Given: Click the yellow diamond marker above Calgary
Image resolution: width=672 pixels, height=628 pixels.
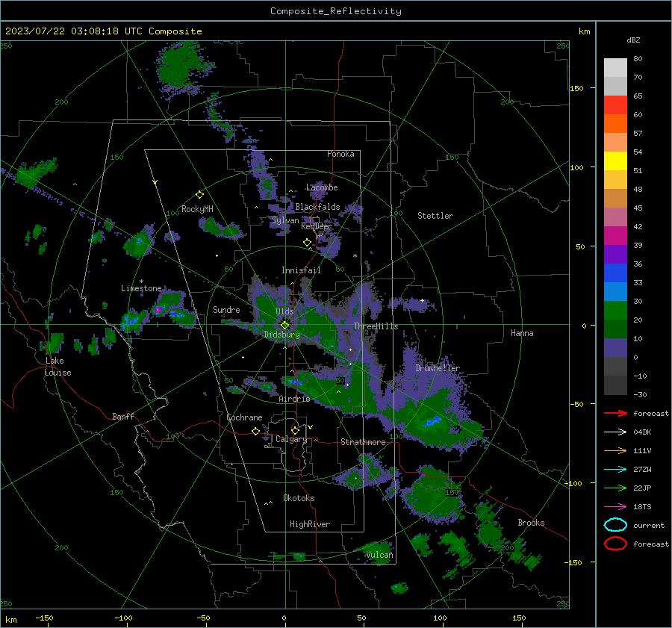Looking at the screenshot, I should (295, 430).
